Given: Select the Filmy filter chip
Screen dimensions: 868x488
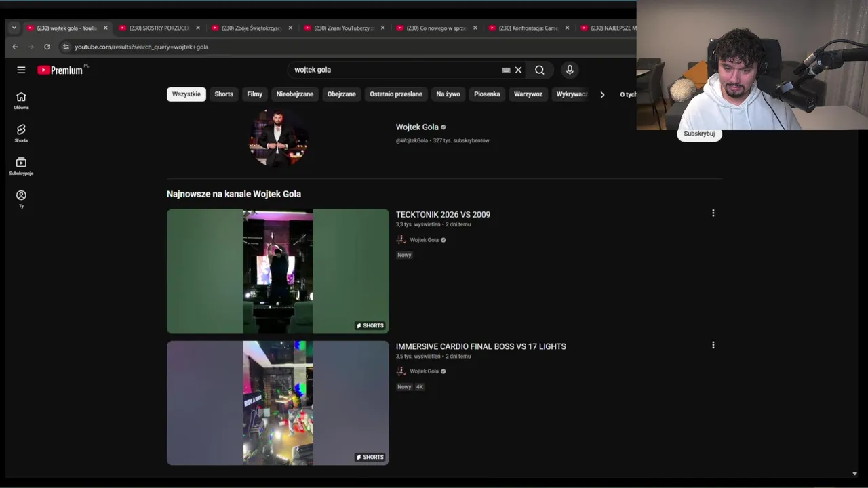Looking at the screenshot, I should [x=255, y=94].
